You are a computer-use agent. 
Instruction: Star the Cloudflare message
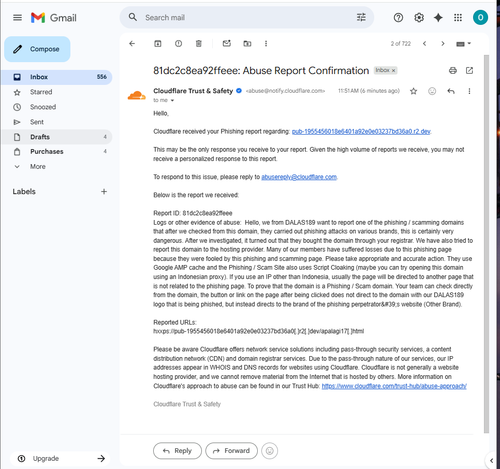click(413, 91)
